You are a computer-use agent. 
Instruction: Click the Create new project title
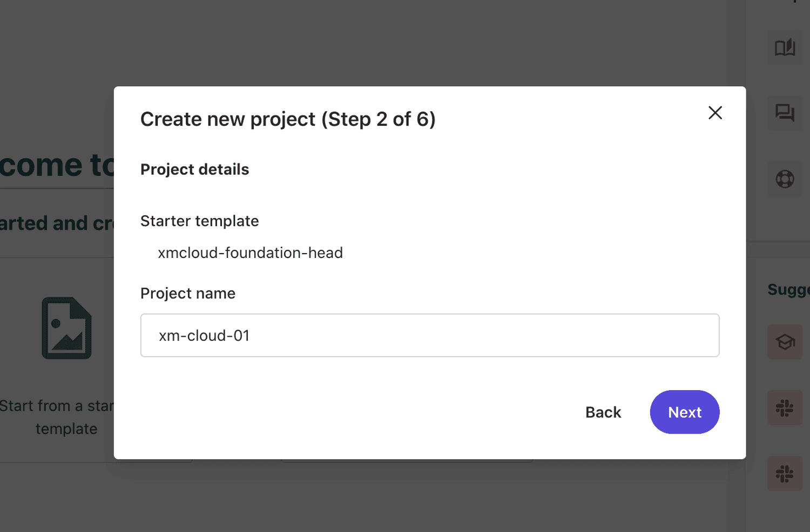pyautogui.click(x=288, y=119)
